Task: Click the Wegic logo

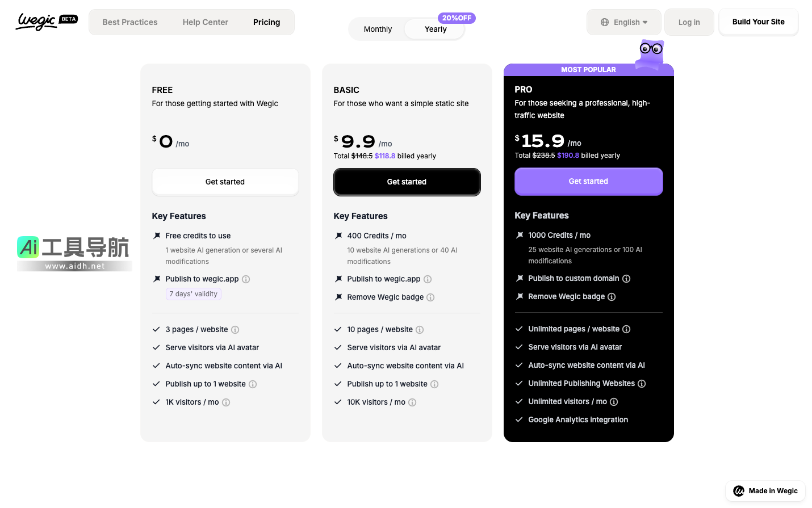Action: point(37,22)
